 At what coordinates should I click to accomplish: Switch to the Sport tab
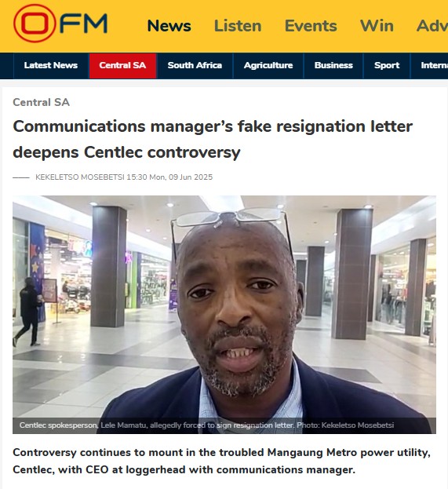(x=387, y=65)
